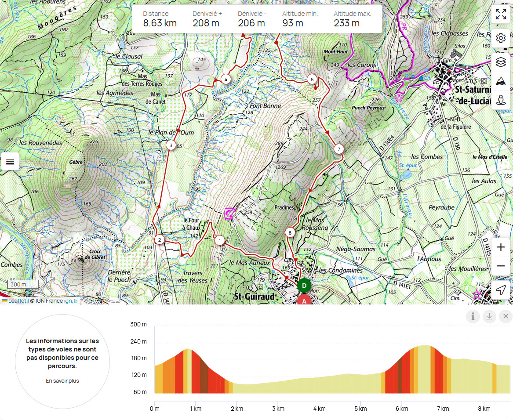Image resolution: width=513 pixels, height=420 pixels.
Task: Open map settings gear
Action: coord(501,38)
